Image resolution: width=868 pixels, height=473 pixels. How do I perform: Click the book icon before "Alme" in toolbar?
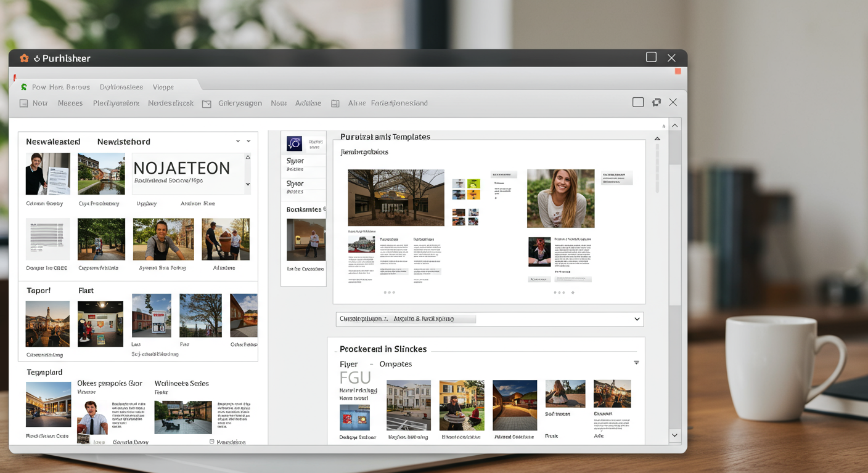(x=335, y=104)
